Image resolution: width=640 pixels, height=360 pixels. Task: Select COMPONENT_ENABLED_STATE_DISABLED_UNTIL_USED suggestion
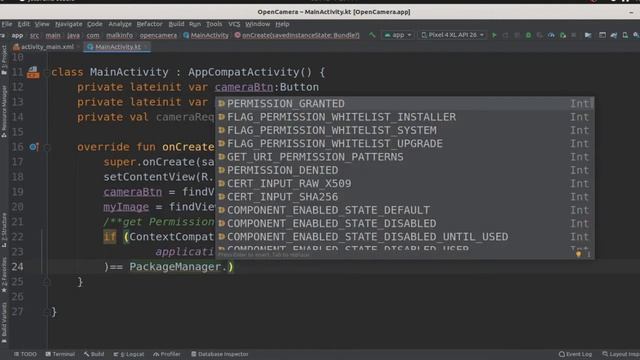[x=404, y=237]
